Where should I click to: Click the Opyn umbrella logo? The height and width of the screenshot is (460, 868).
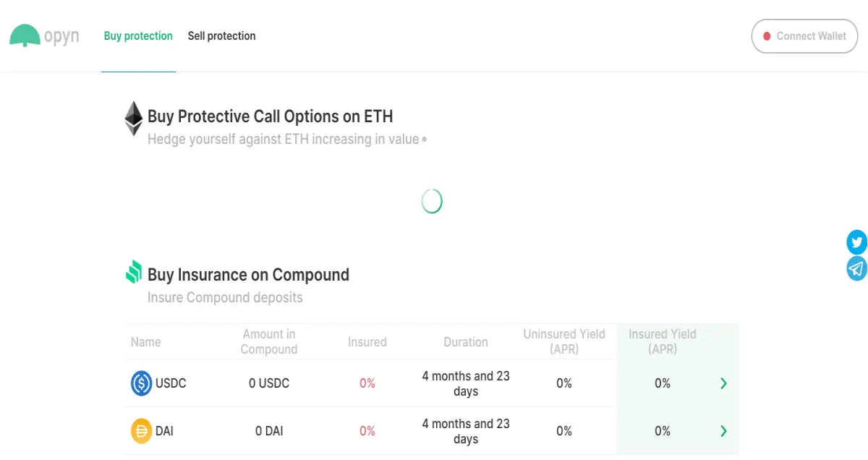[25, 35]
